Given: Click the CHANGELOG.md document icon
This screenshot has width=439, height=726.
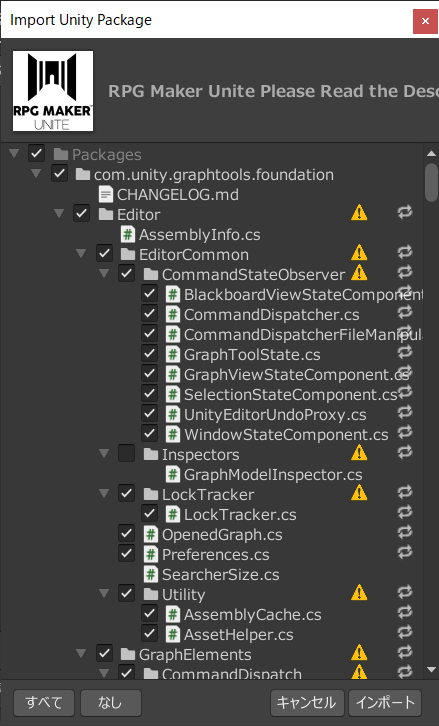Looking at the screenshot, I should [106, 194].
